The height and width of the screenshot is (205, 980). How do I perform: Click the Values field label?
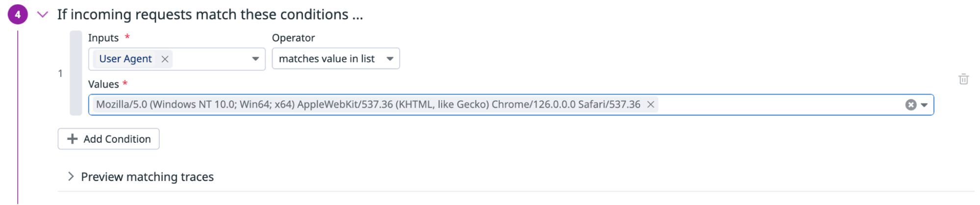point(103,85)
